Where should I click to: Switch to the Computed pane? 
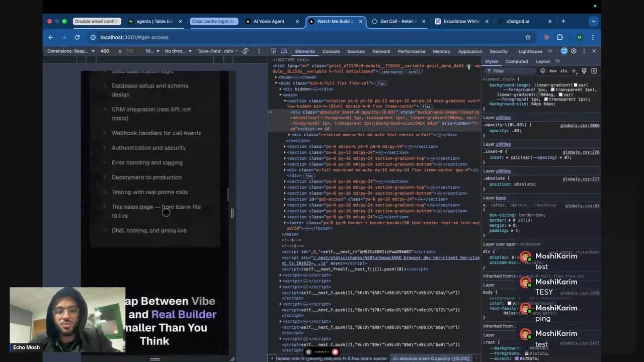517,61
